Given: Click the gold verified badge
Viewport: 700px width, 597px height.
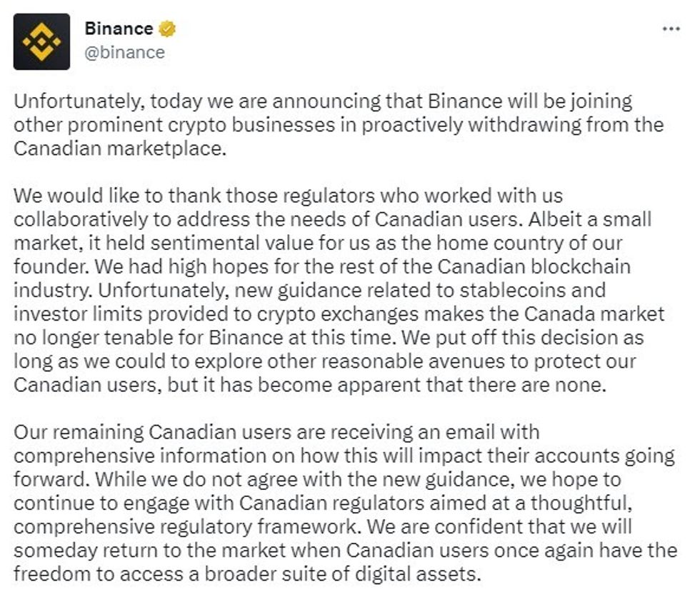Looking at the screenshot, I should point(168,29).
